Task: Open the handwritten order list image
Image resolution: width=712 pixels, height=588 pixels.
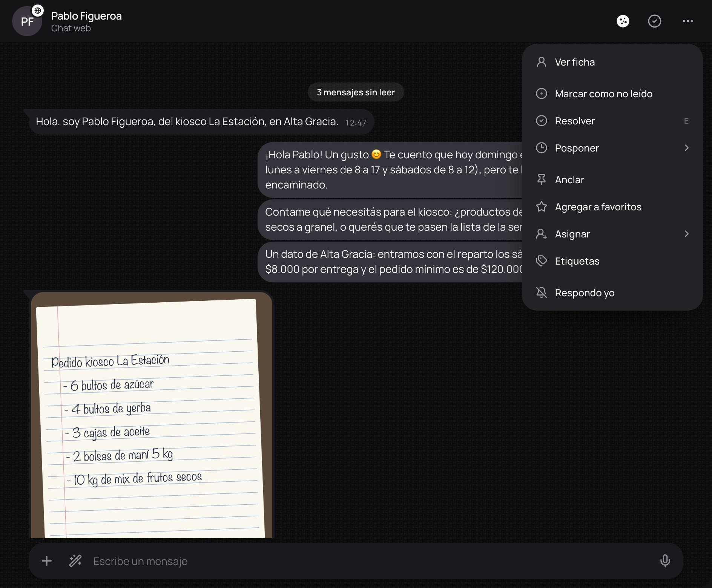Action: click(x=151, y=415)
